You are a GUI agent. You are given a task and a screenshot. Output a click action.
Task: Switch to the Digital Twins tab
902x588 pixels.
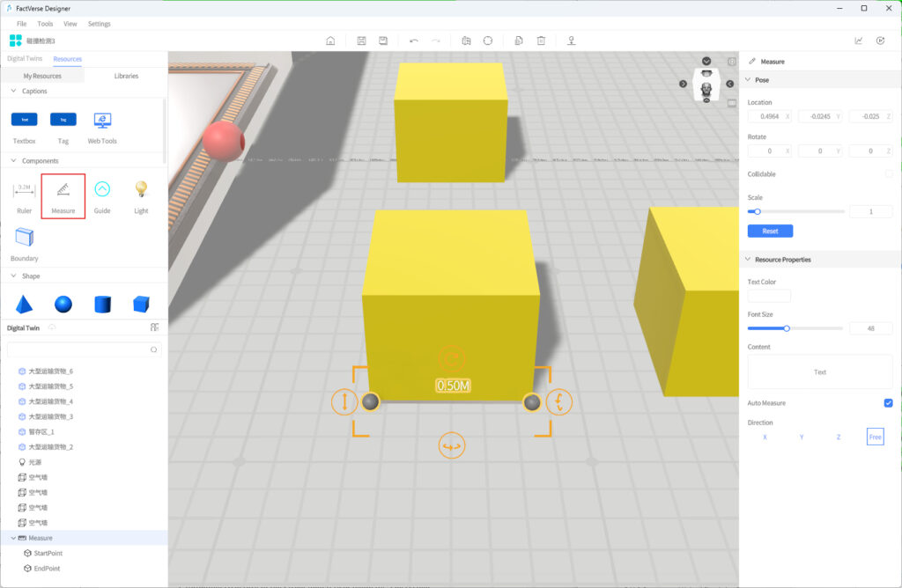25,59
